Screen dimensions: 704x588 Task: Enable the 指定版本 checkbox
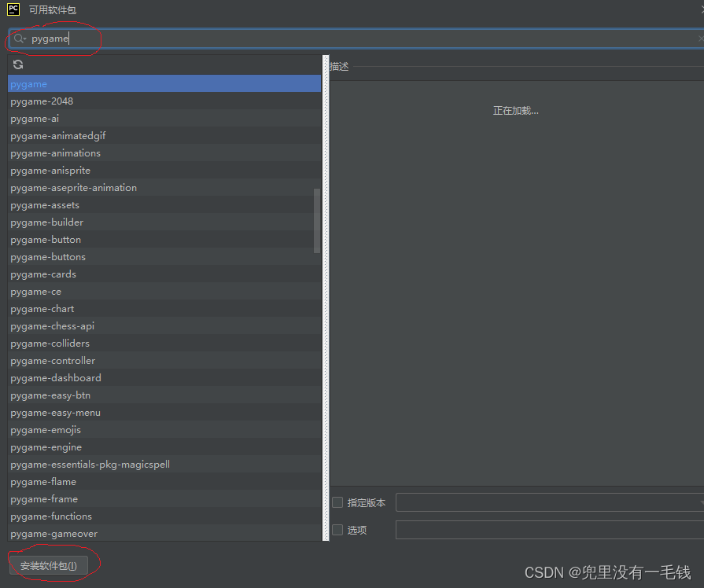tap(337, 502)
